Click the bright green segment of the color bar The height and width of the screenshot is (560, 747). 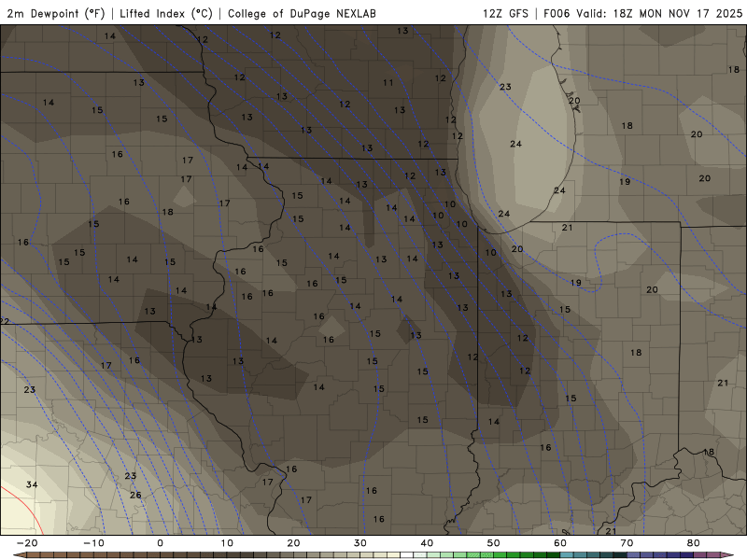(500, 555)
